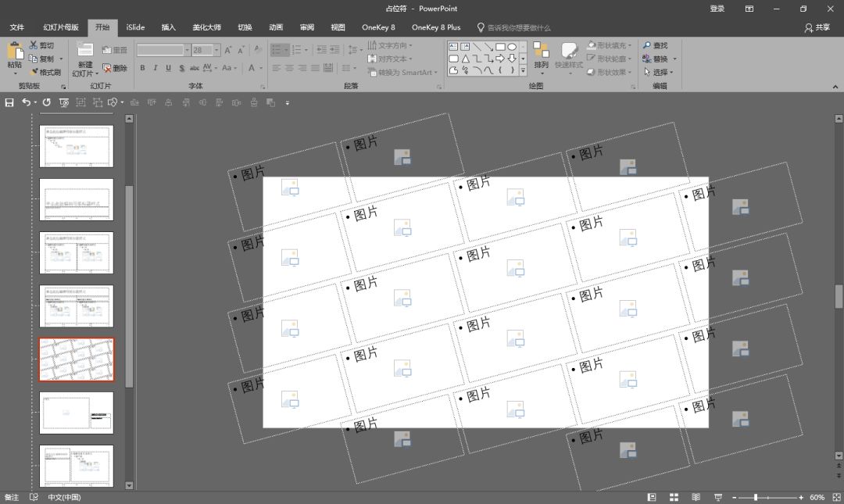This screenshot has width=844, height=504.
Task: Switch to the 幻灯片母版 tab
Action: (x=61, y=27)
